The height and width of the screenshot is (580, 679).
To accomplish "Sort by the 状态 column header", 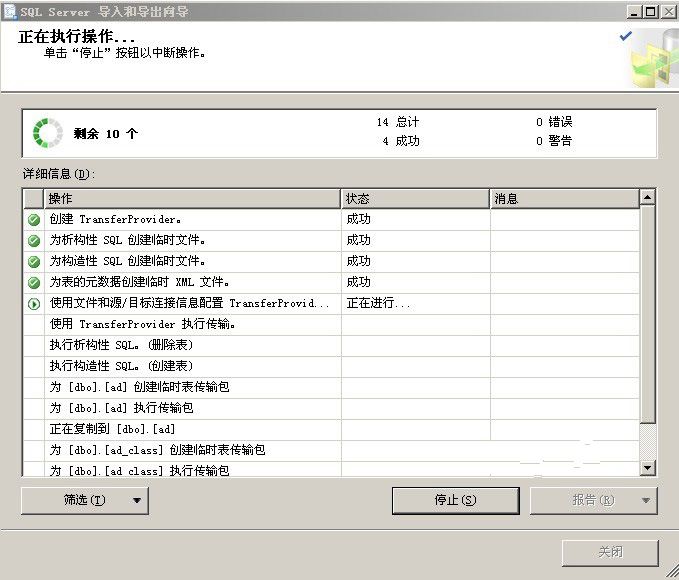I will 415,198.
